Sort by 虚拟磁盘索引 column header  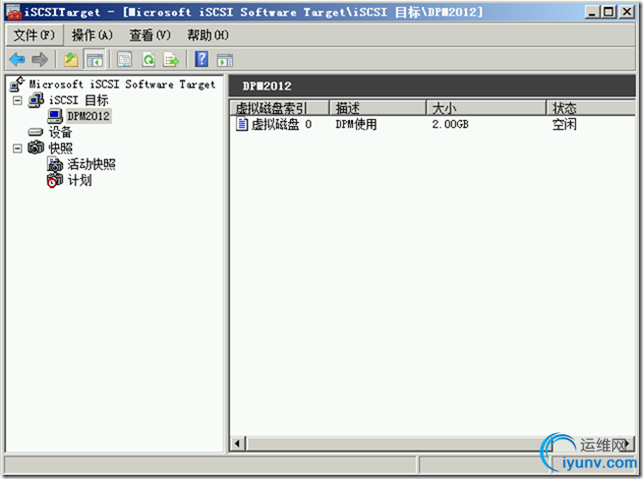coord(279,108)
